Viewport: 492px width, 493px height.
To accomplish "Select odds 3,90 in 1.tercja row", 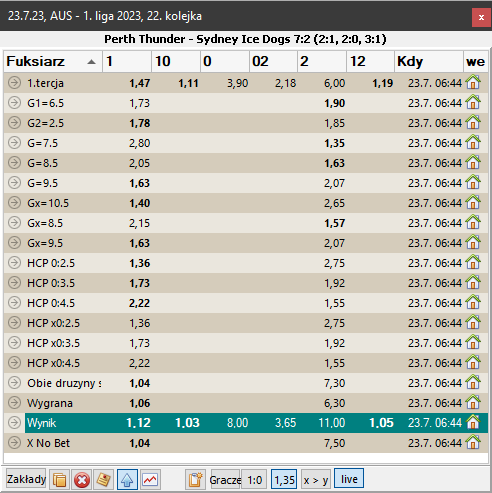I will tap(238, 83).
